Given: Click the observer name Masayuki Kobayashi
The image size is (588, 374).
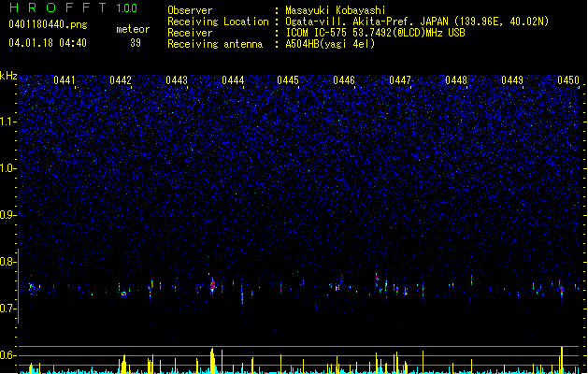Looking at the screenshot, I should (x=336, y=10).
